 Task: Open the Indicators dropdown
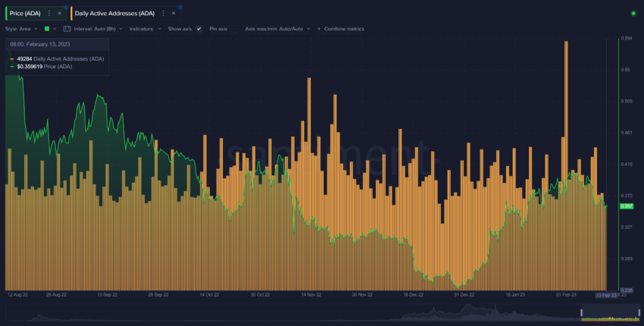(144, 29)
